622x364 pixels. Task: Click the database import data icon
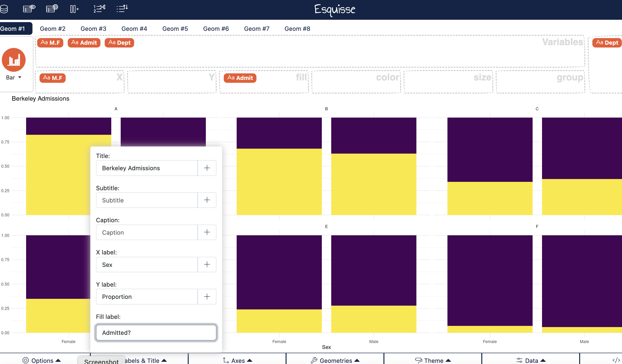point(4,9)
